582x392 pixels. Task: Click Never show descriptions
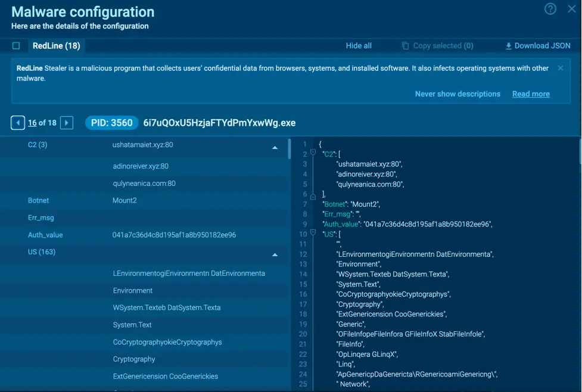(x=457, y=94)
